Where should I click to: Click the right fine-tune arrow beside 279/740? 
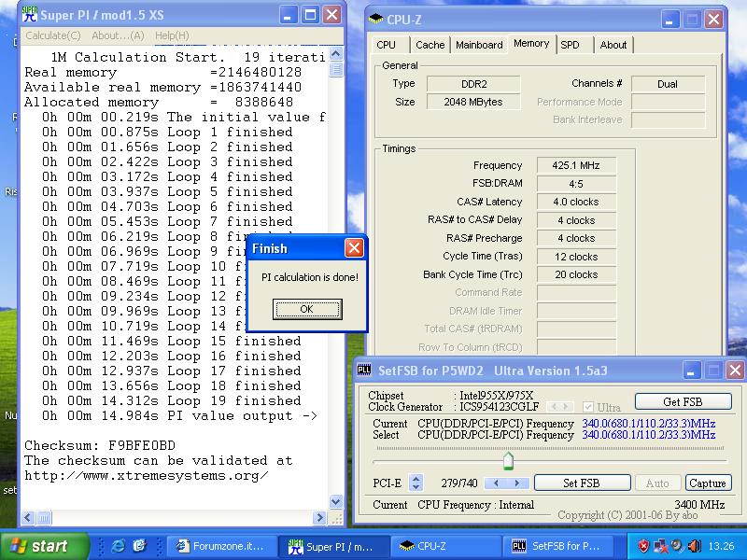(517, 483)
